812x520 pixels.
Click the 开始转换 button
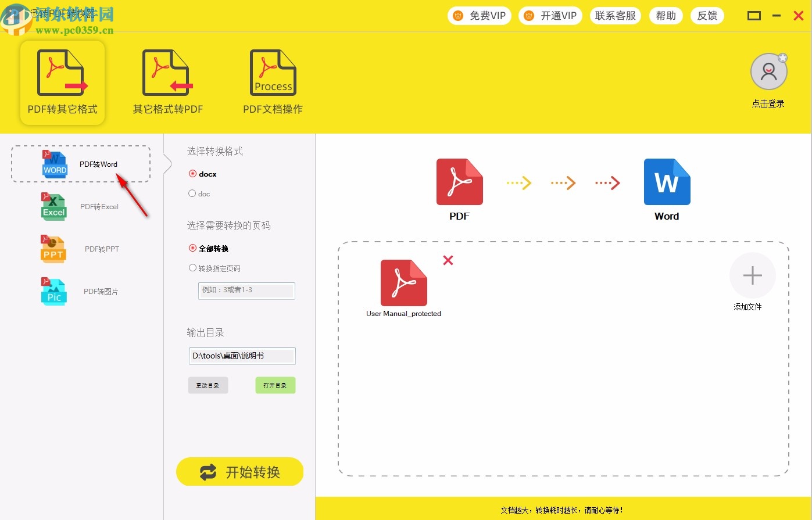point(239,472)
